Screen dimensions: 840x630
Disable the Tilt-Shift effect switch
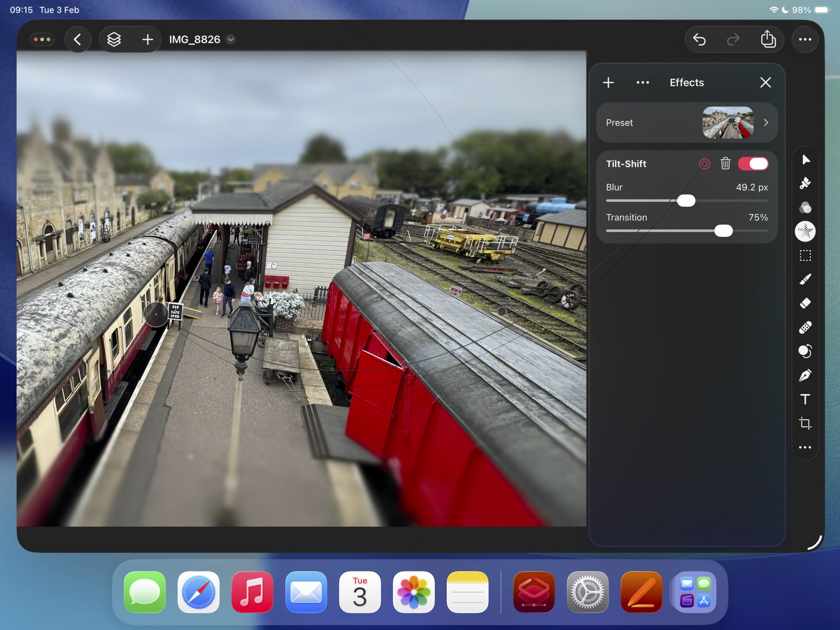[754, 163]
